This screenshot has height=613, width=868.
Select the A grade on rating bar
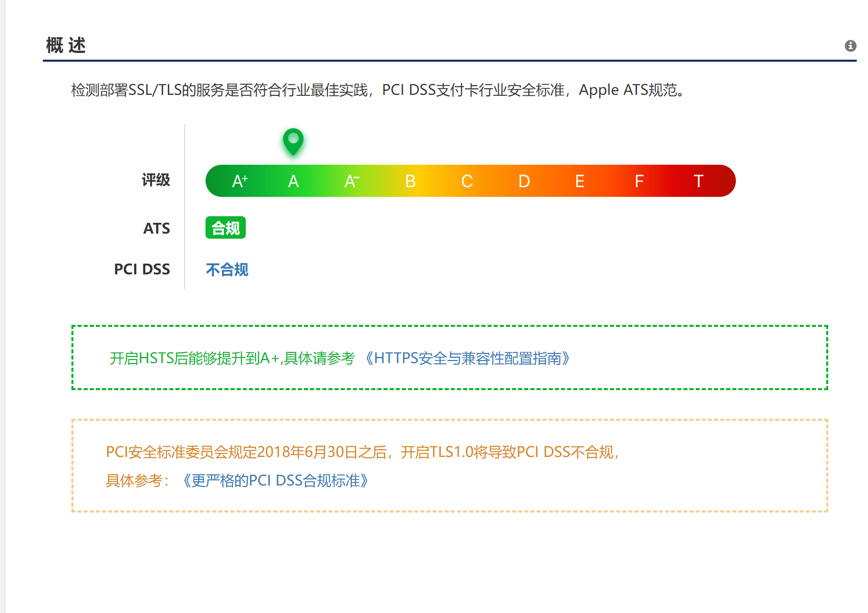click(293, 181)
